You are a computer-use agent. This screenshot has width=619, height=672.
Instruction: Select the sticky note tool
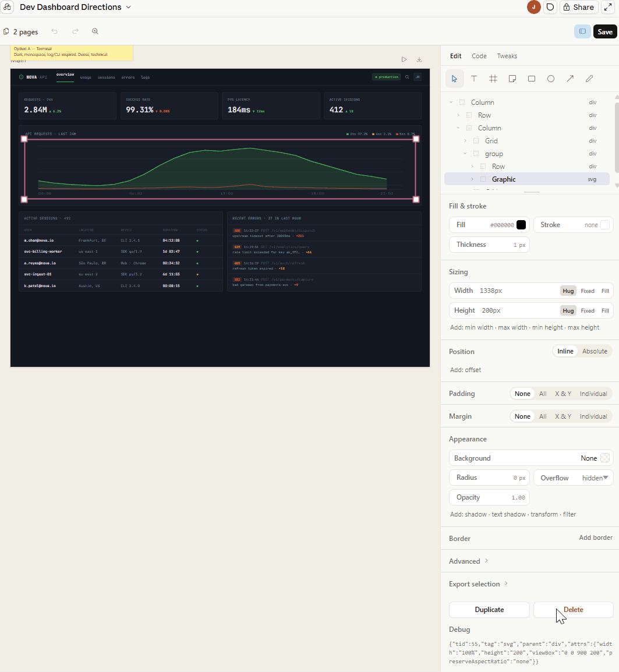(512, 79)
